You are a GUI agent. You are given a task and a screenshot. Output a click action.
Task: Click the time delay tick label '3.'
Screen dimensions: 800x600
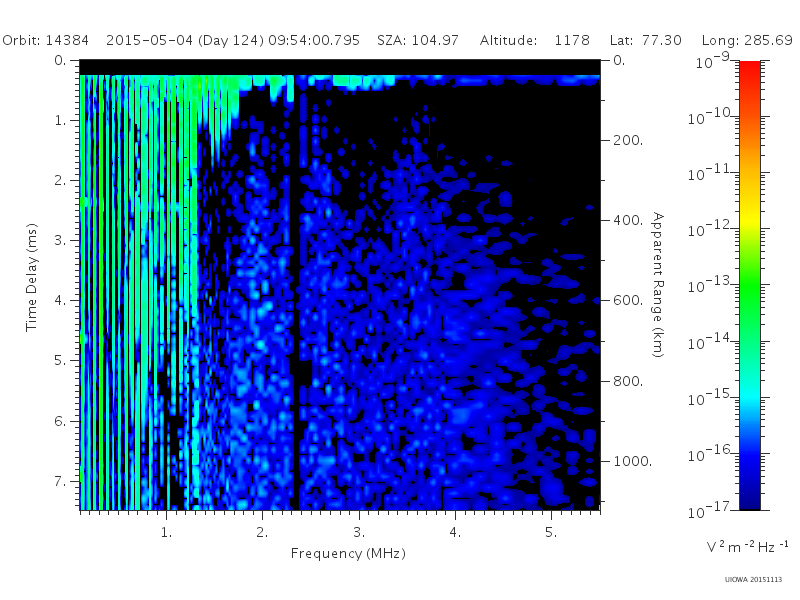pos(61,240)
